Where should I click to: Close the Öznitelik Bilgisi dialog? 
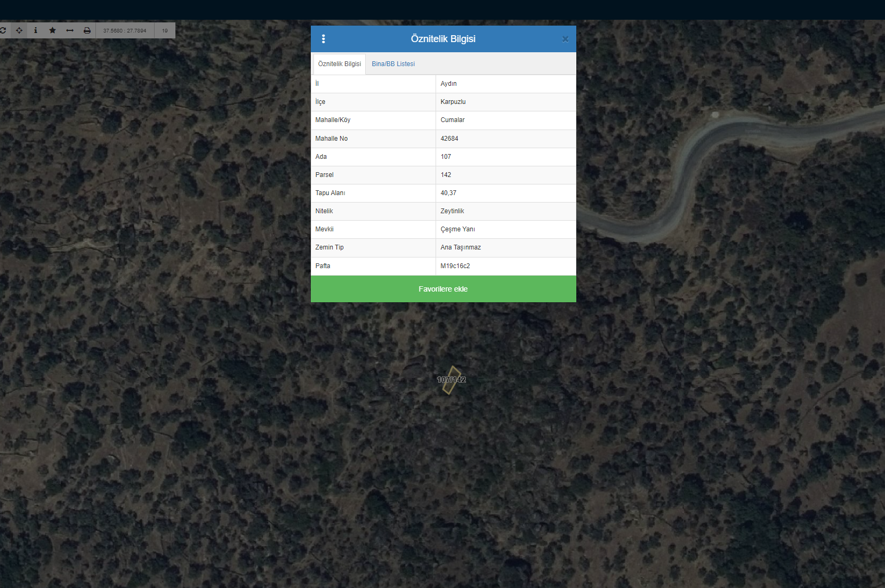[565, 39]
